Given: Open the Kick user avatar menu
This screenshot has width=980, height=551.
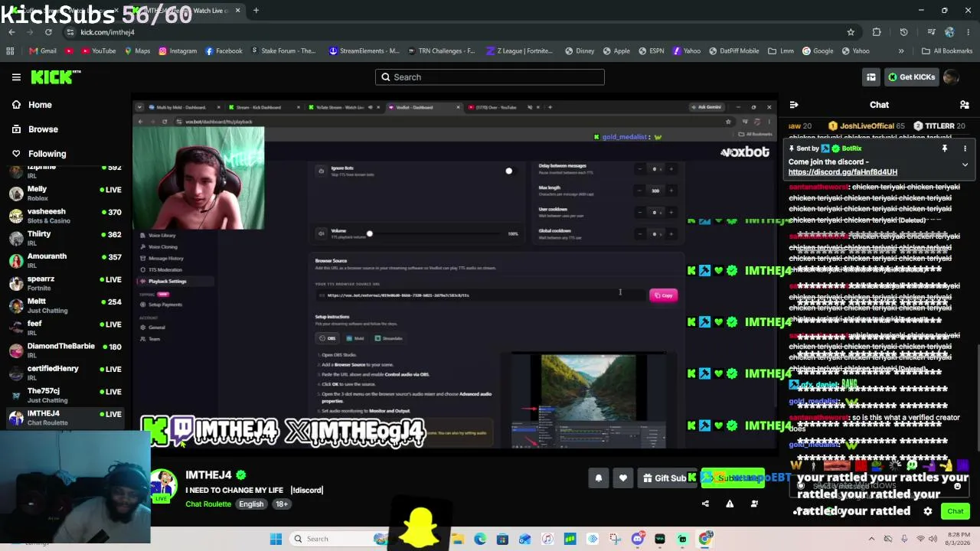Looking at the screenshot, I should (951, 77).
